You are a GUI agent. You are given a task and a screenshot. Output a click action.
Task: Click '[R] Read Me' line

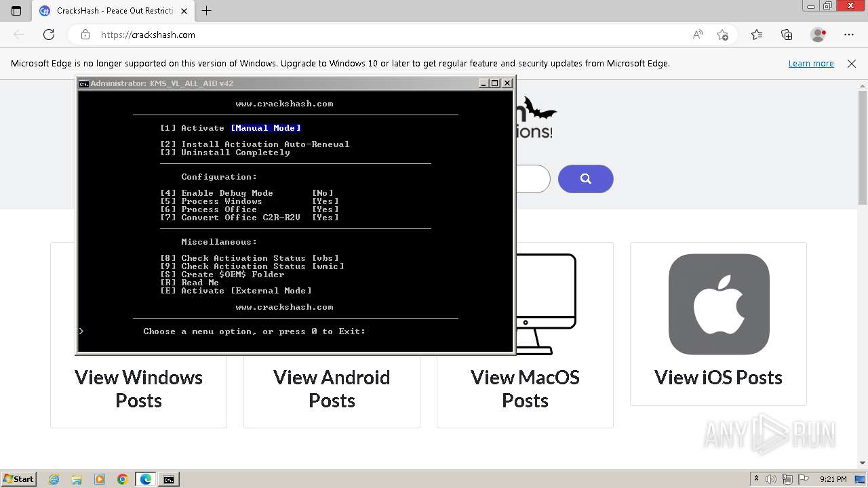pyautogui.click(x=189, y=283)
